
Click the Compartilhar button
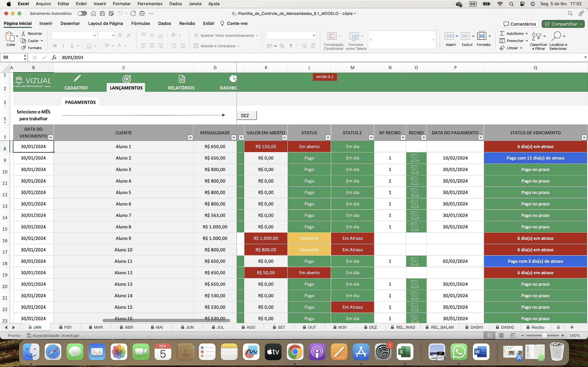(x=563, y=24)
